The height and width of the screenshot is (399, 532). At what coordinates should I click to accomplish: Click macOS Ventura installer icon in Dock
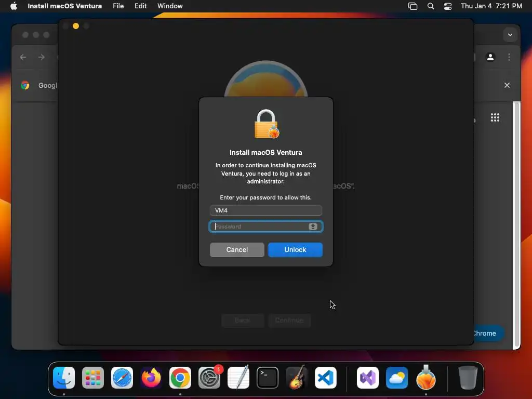[x=426, y=377]
